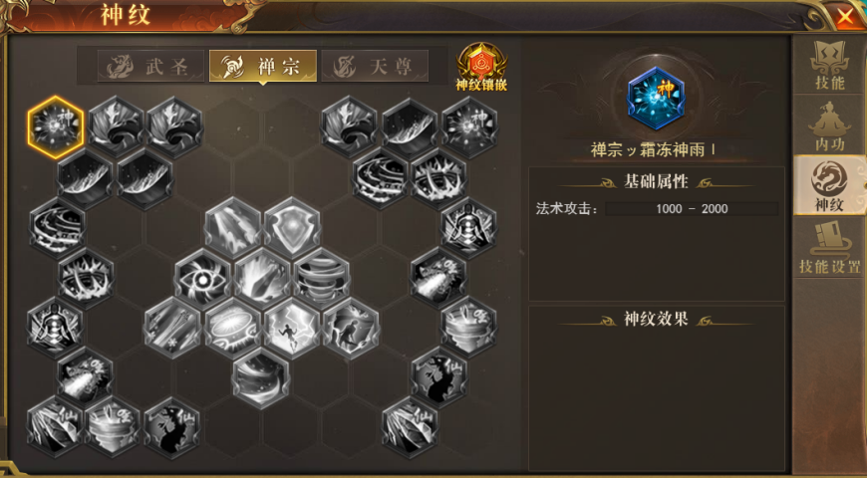Viewport: 868px width, 479px height.
Task: Open the 内功 side tab
Action: pyautogui.click(x=829, y=126)
